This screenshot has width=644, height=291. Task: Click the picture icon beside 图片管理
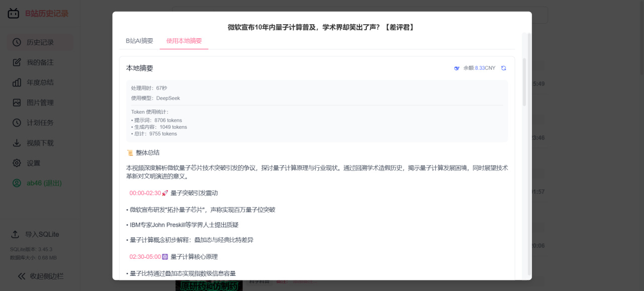coord(17,103)
